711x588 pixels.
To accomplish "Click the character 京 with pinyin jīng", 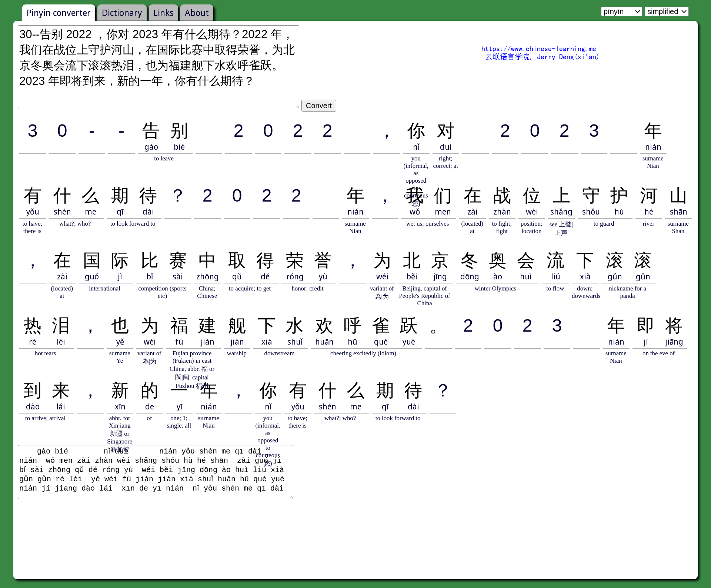I will click(440, 260).
